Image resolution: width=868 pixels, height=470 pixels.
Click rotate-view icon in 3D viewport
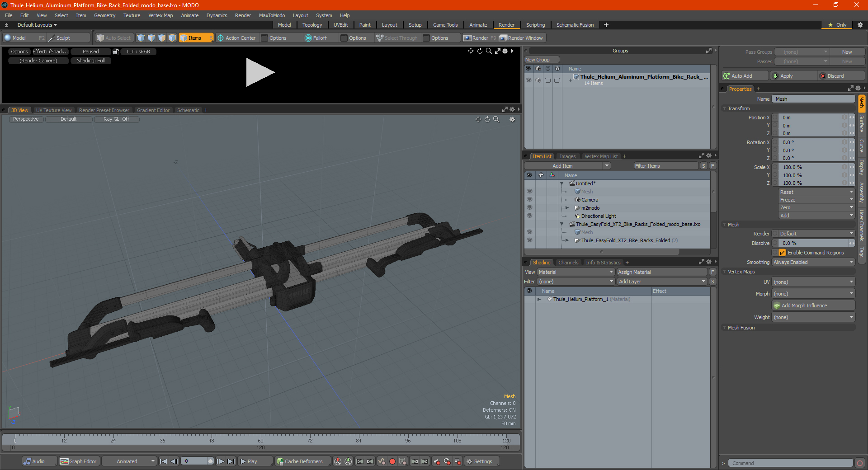click(x=487, y=119)
